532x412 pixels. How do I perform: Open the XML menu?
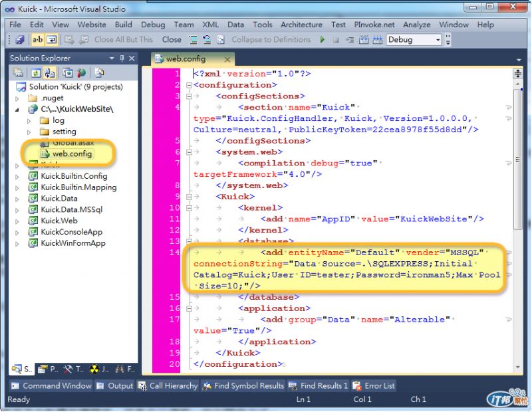point(210,25)
